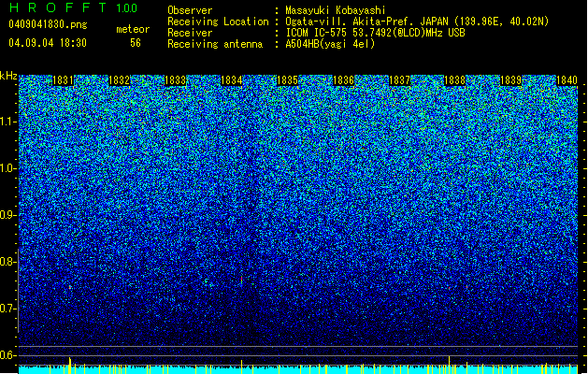Screen dimensions: 588x374
Task: Click the Receiving Location label
Action: (218, 22)
